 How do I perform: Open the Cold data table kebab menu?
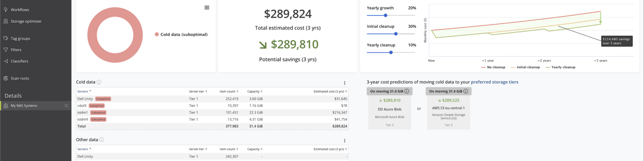pyautogui.click(x=344, y=83)
